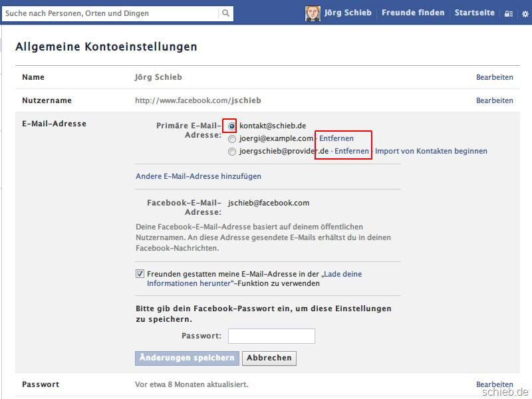Select joergschieb@provider.de as primary email
The width and height of the screenshot is (532, 399).
(x=231, y=152)
